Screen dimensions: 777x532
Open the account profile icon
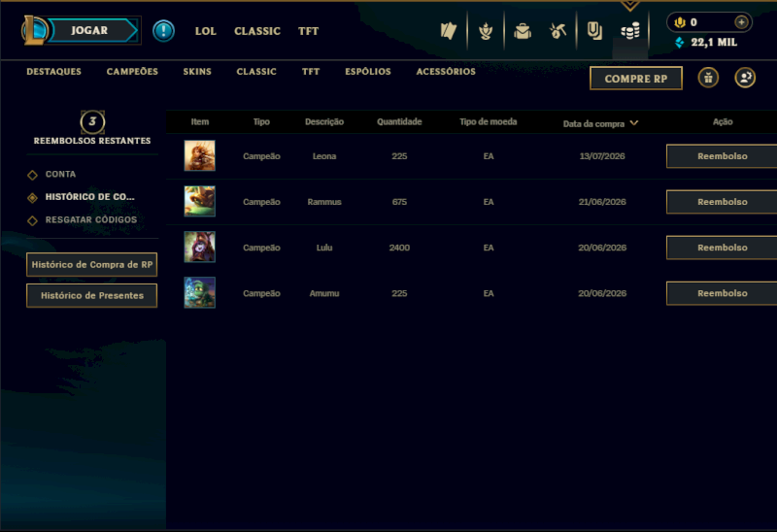(x=745, y=78)
